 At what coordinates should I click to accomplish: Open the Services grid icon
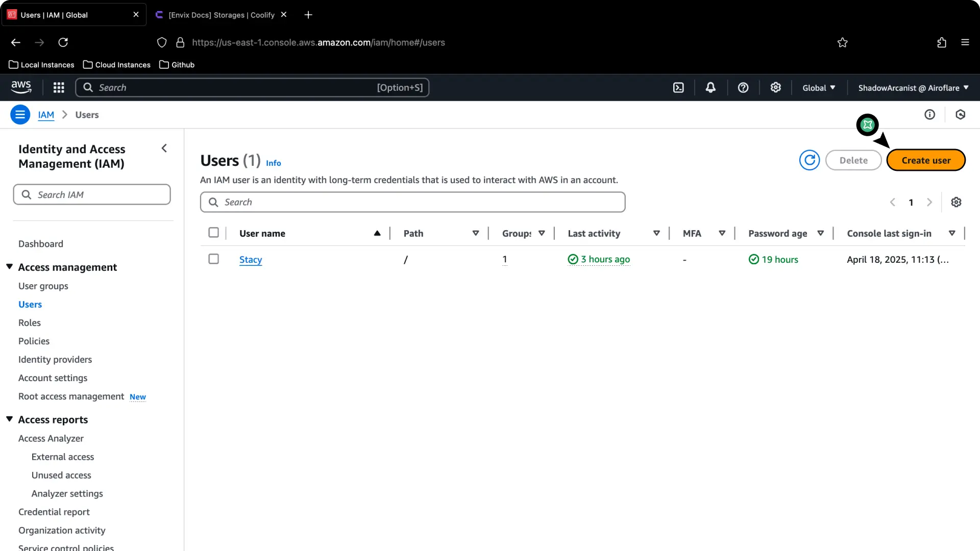click(x=59, y=87)
